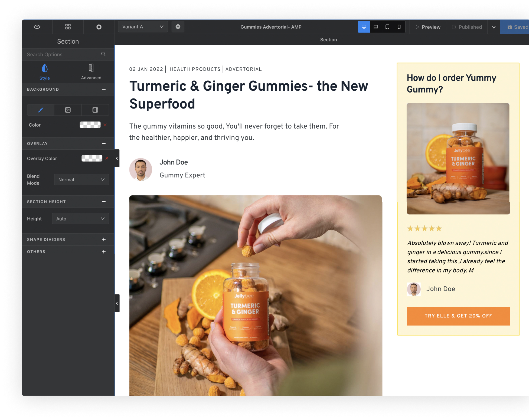Screen dimensions: 529x420
Task: Open the Height Auto dropdown
Action: click(x=80, y=219)
